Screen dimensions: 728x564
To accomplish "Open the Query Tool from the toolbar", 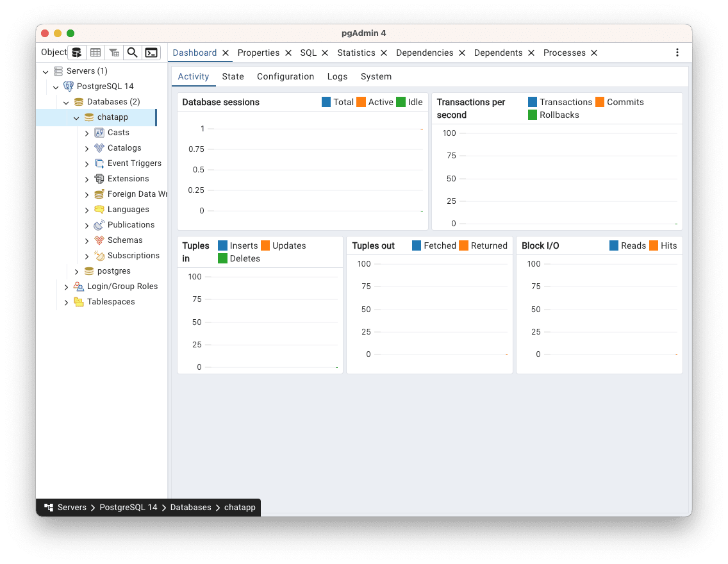I will [77, 53].
